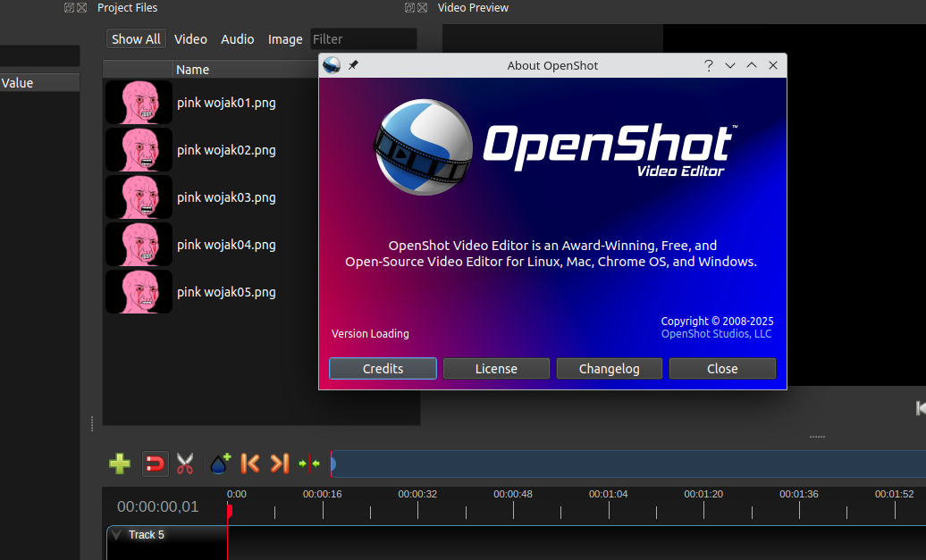Add a marker with water drop icon
Screen dimensions: 926x560
[220, 464]
